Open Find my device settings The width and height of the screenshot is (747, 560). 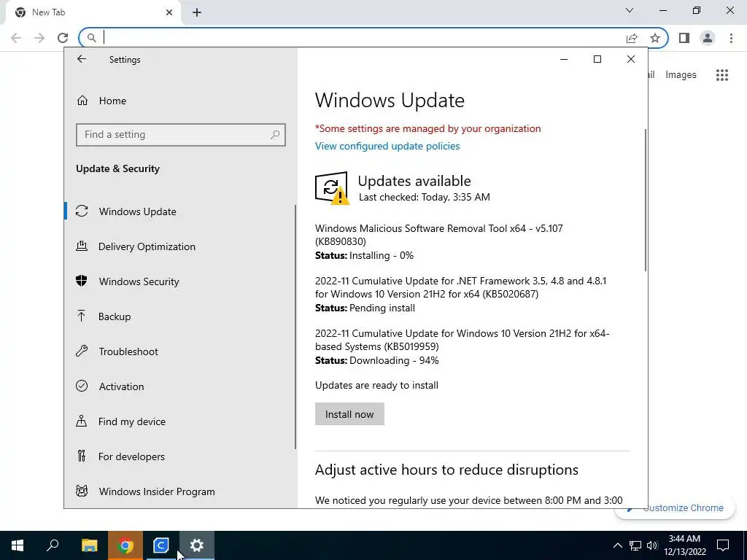click(131, 421)
